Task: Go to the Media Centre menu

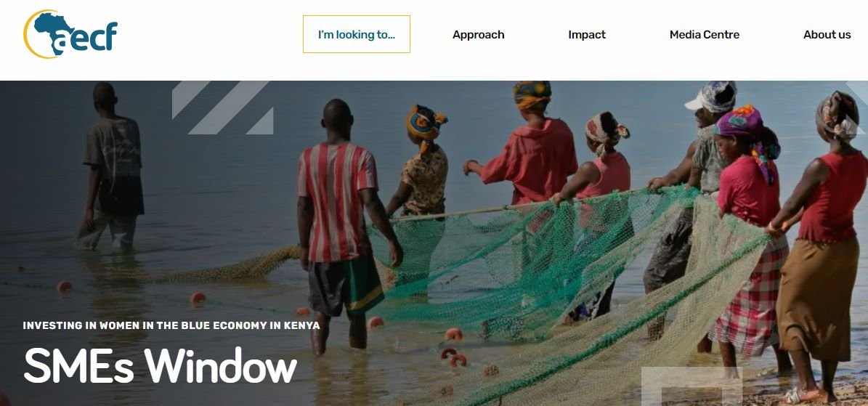Action: (704, 35)
